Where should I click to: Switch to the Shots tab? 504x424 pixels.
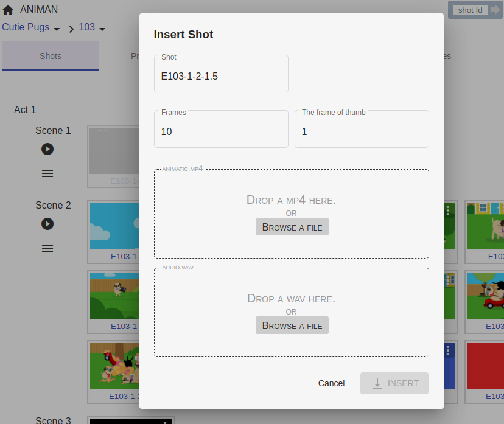51,56
